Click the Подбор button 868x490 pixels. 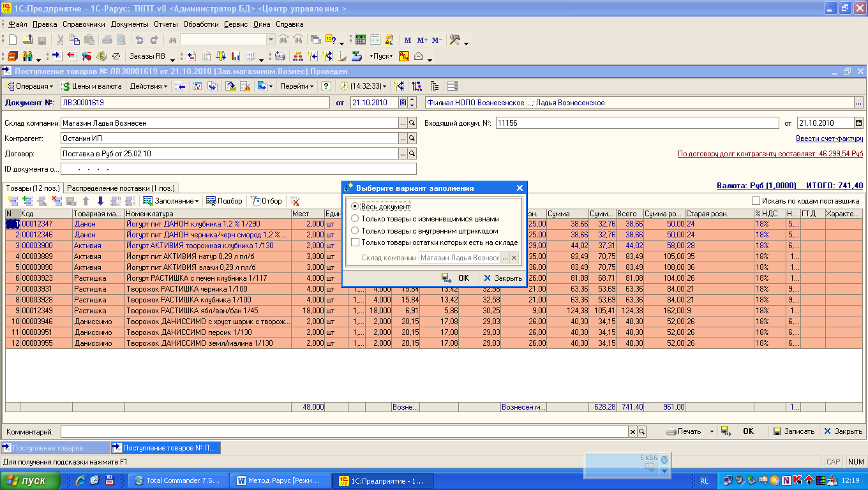(x=224, y=201)
